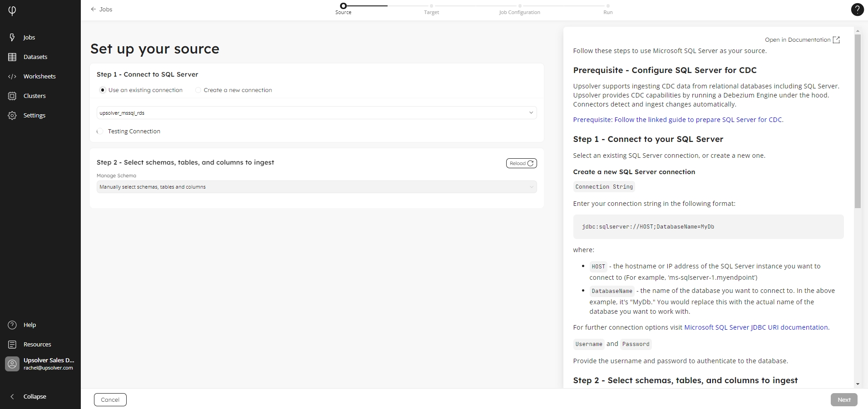This screenshot has width=868, height=409.
Task: Open the Prerequisite SQL Server CDC guide link
Action: [678, 120]
